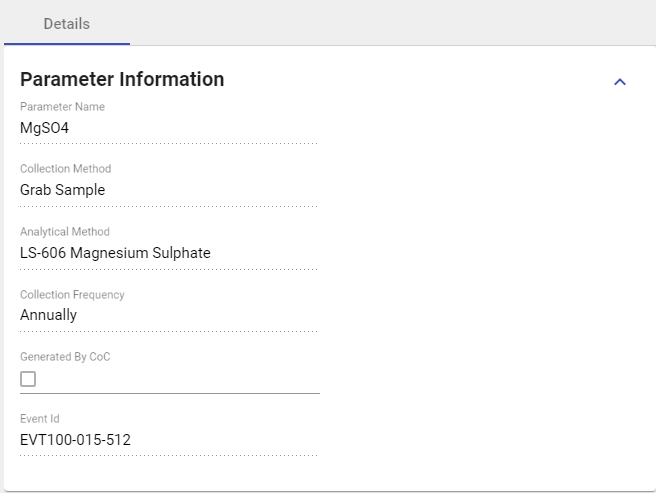
Task: Click the LS-606 Magnesium Sulphate field
Action: point(168,253)
